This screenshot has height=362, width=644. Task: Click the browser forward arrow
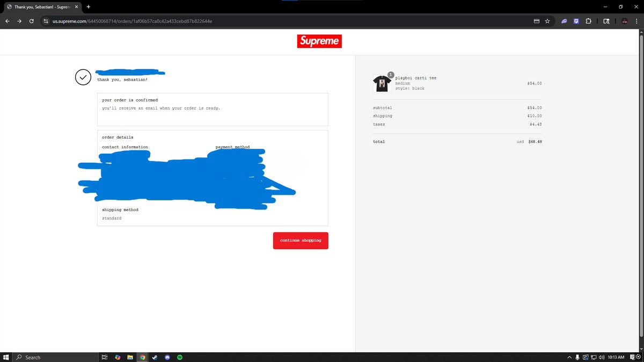point(19,21)
